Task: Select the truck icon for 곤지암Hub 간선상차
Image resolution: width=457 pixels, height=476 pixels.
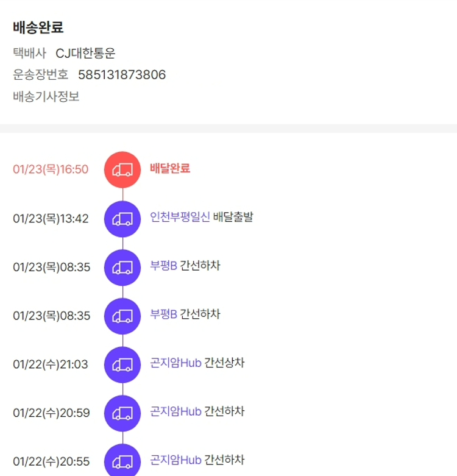Action: pyautogui.click(x=122, y=364)
